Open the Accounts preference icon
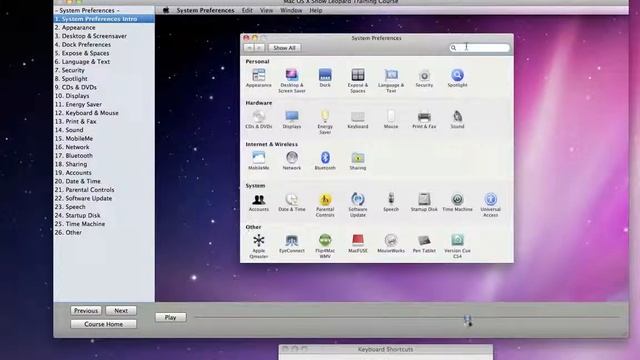 click(259, 199)
